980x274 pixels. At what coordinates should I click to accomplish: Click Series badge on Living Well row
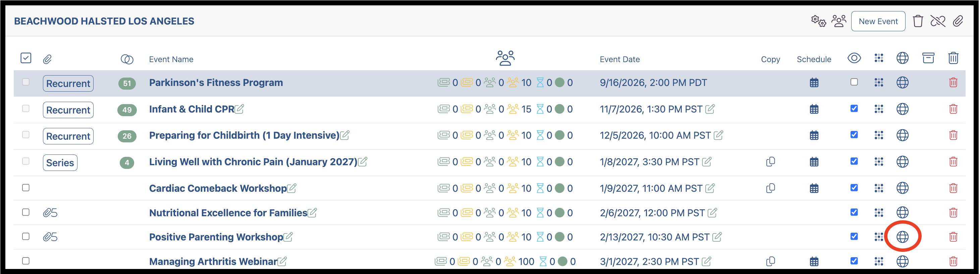pos(60,163)
